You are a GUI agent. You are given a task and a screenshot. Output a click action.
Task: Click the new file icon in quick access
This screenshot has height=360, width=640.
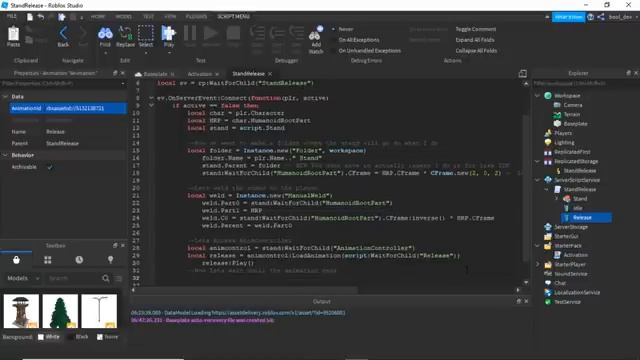30,17
